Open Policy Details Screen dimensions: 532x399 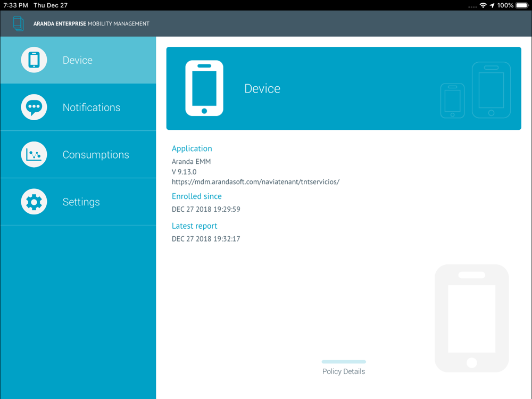(x=344, y=371)
